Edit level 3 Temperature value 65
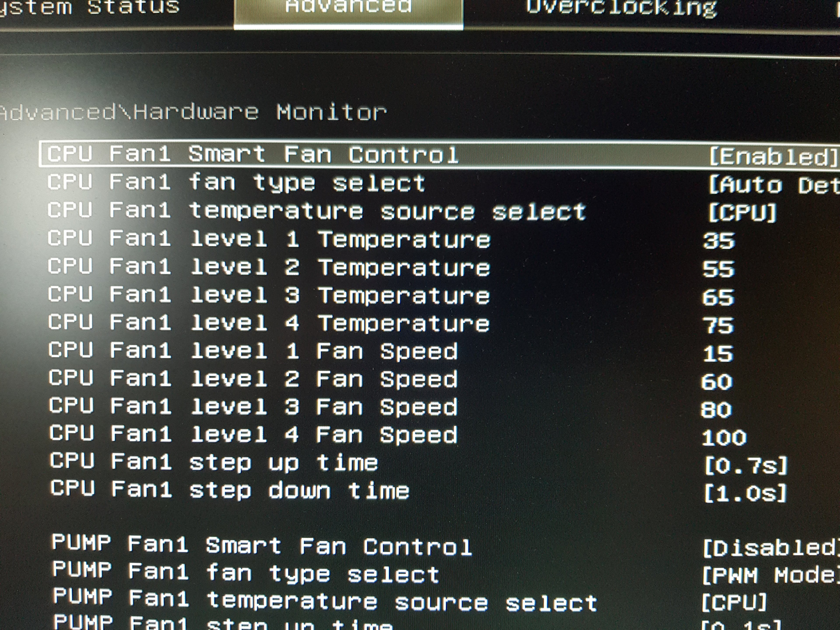840x630 pixels. (x=718, y=297)
